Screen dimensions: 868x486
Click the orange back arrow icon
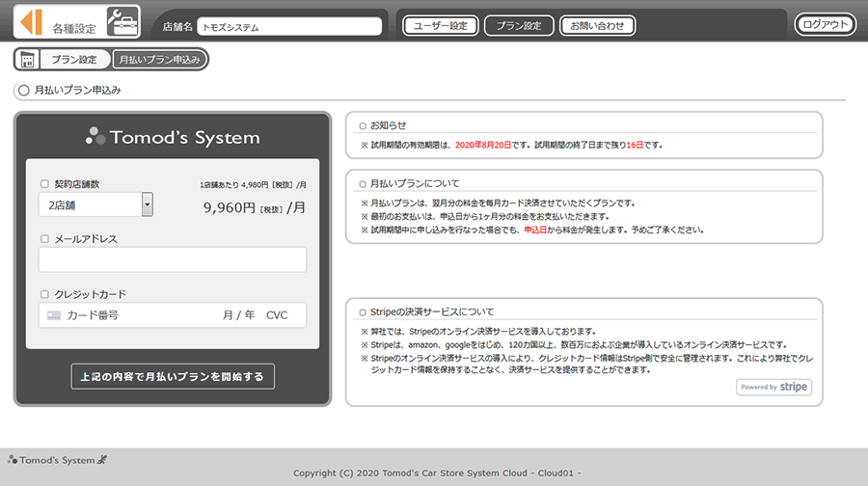point(31,22)
